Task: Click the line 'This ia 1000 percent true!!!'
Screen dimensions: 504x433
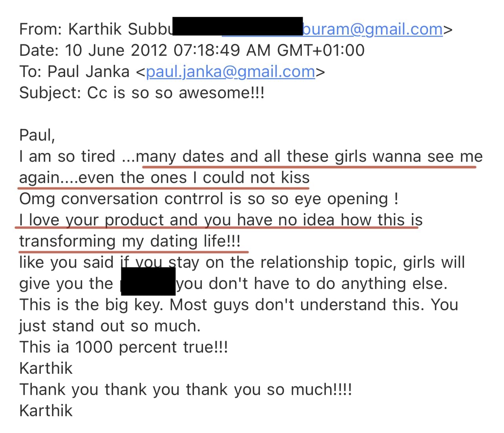Action: (123, 347)
